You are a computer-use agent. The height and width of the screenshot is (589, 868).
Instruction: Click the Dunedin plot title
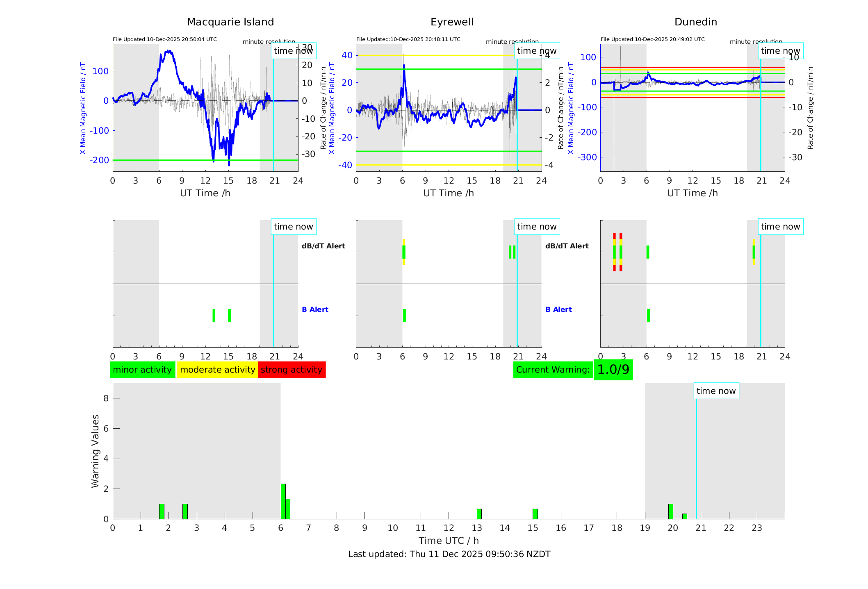pyautogui.click(x=695, y=22)
